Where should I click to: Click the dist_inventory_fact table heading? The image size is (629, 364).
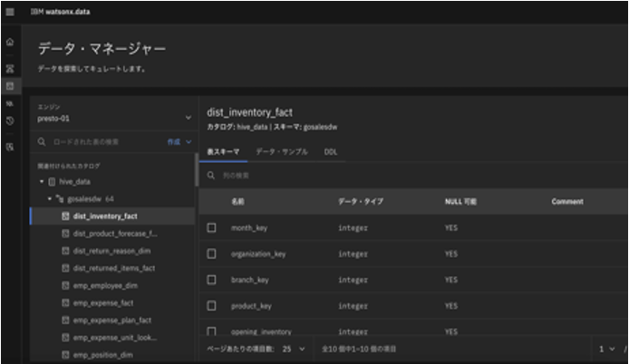tap(249, 112)
